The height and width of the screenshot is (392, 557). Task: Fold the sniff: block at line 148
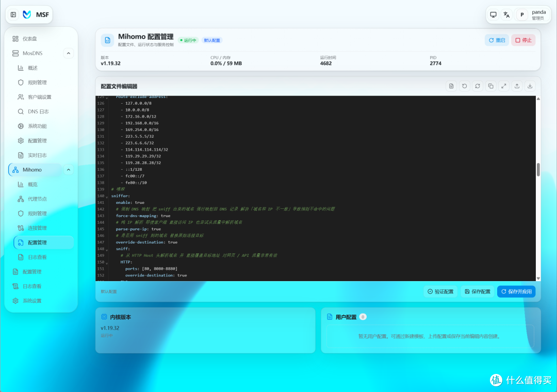click(x=107, y=250)
